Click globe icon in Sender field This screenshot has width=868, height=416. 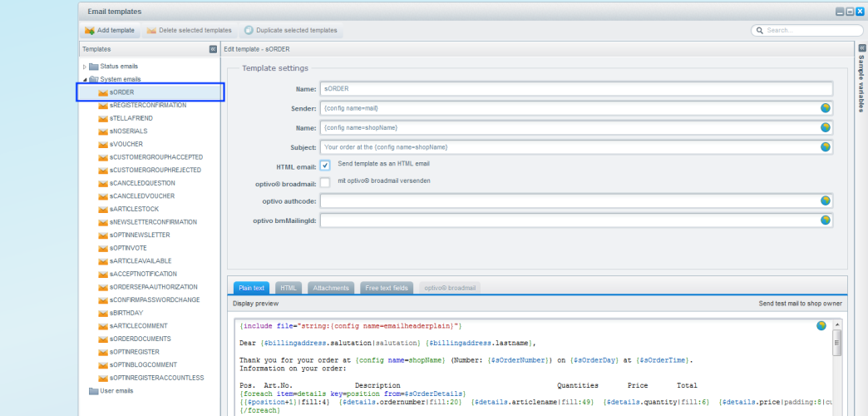tap(826, 108)
